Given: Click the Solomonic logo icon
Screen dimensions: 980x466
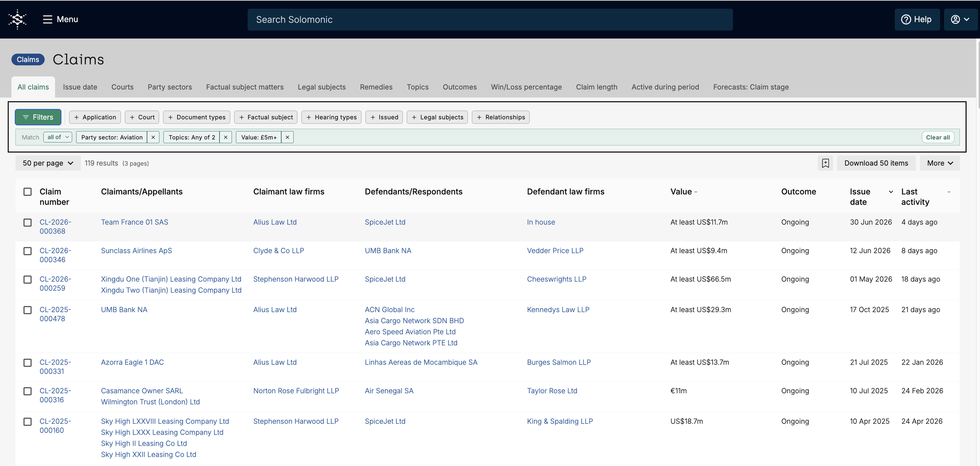Looking at the screenshot, I should click(18, 20).
